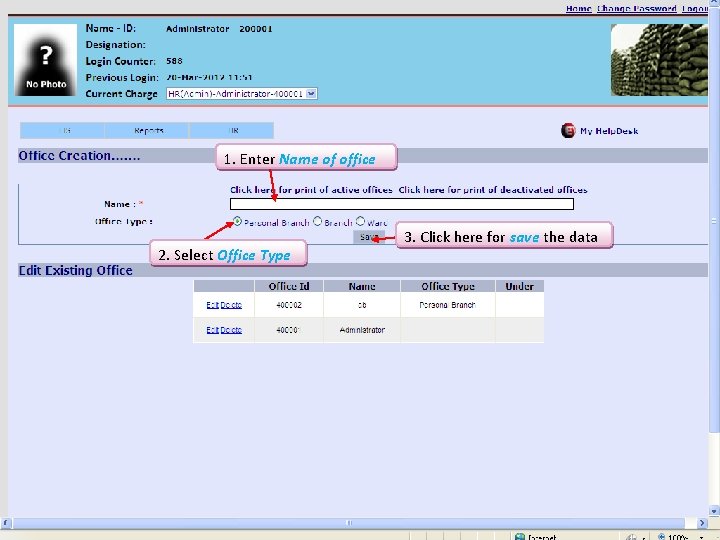The width and height of the screenshot is (720, 540).
Task: Click the horizontal scrollbar track
Action: click(349, 523)
